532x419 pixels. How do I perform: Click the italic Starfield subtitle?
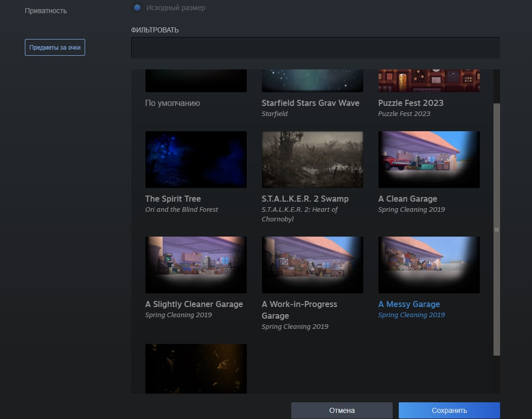[275, 113]
